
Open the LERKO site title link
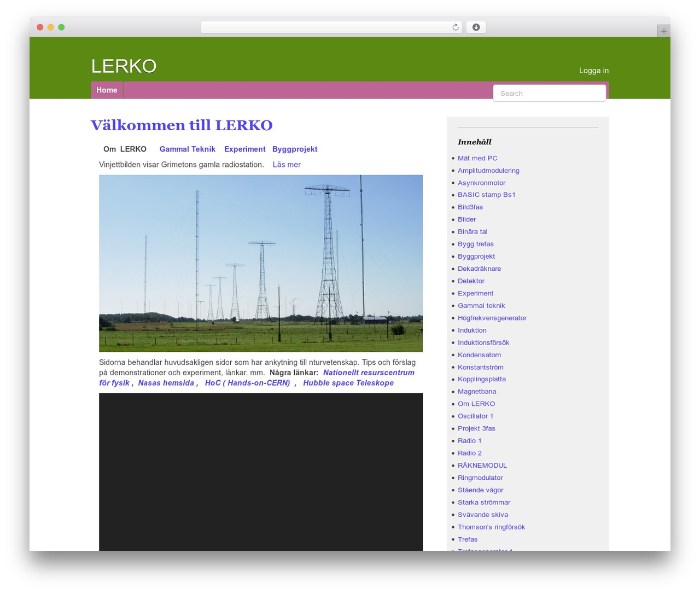point(124,66)
